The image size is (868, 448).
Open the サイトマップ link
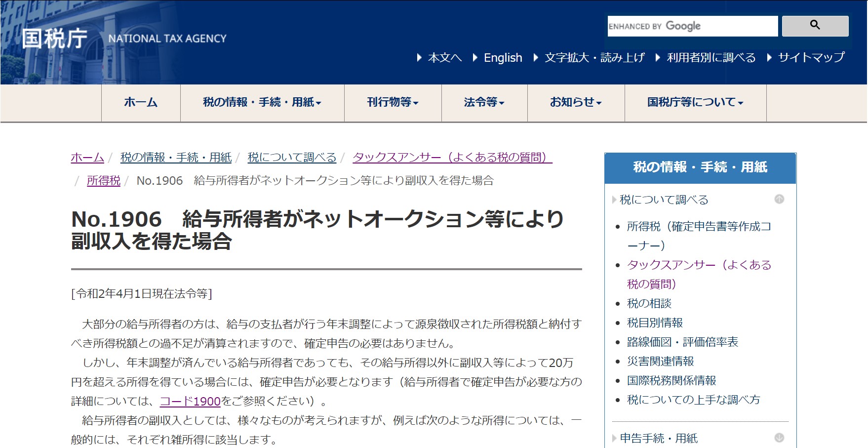(x=811, y=58)
